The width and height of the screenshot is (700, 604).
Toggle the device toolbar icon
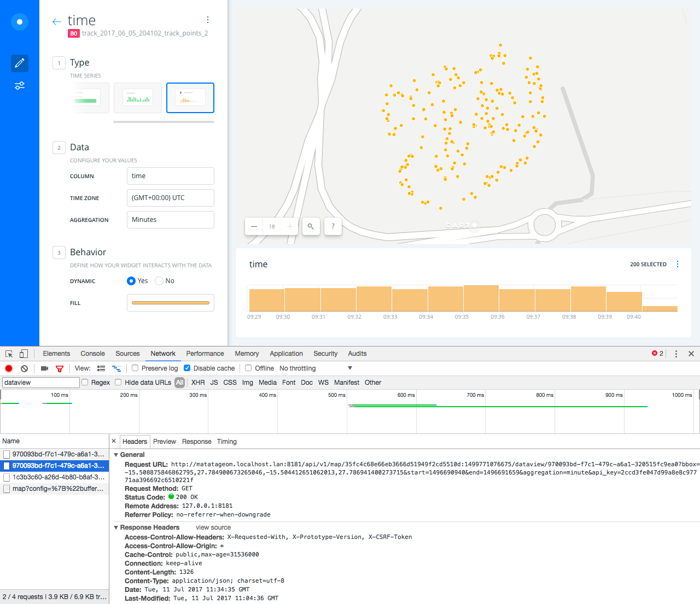click(24, 354)
